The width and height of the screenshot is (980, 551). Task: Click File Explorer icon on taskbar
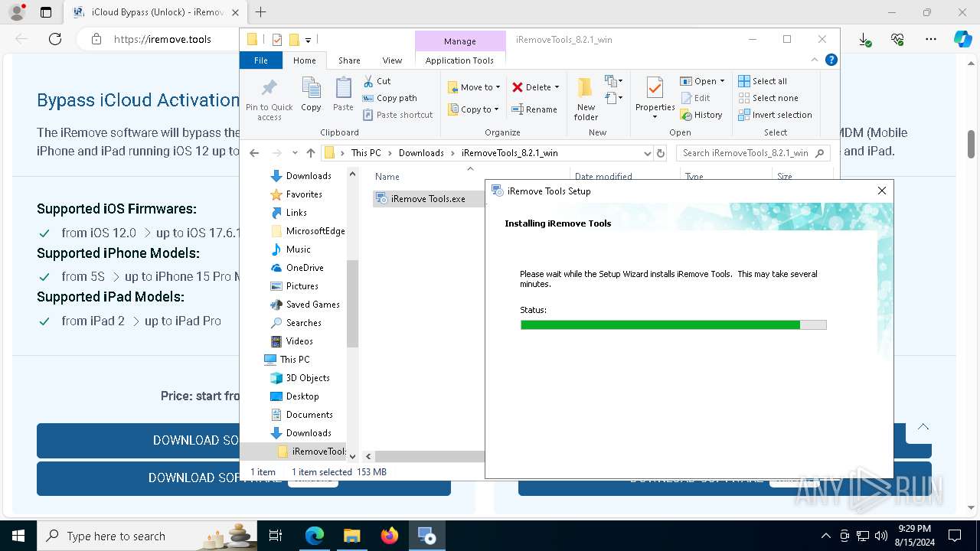351,536
